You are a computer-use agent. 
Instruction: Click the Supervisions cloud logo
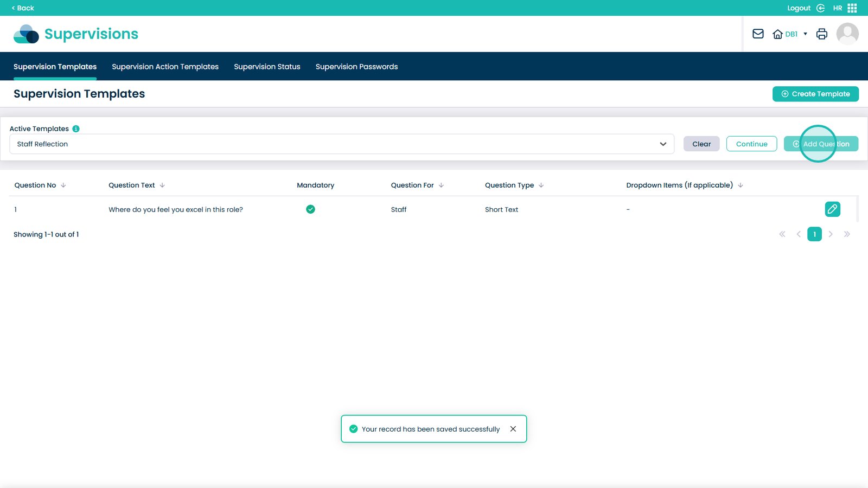click(x=26, y=34)
